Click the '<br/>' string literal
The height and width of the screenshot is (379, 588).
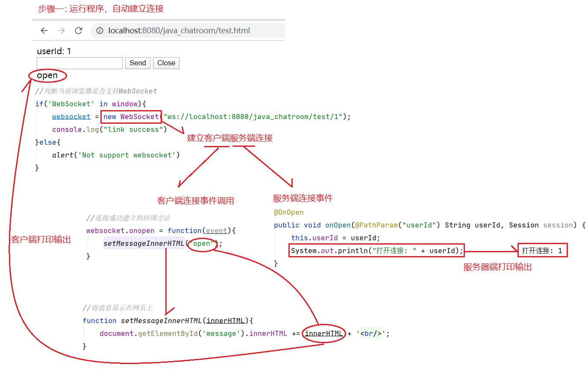[x=370, y=333]
